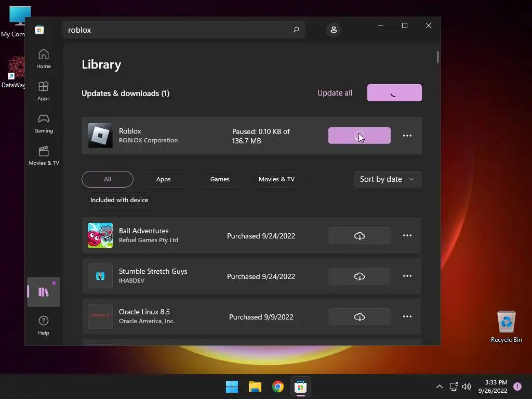Click the loading Get updates button

[x=394, y=92]
